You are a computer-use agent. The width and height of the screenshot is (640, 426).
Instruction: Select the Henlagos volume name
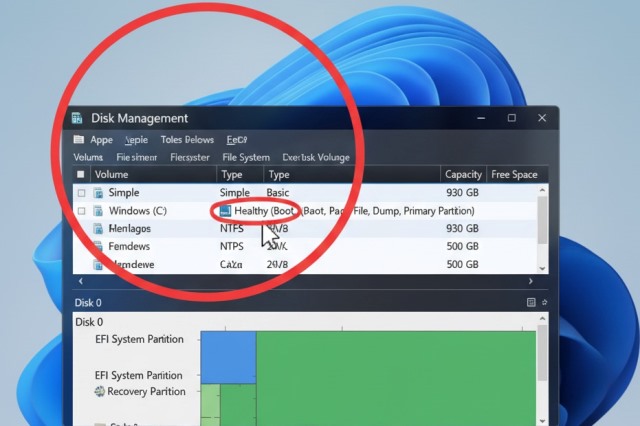click(x=129, y=229)
